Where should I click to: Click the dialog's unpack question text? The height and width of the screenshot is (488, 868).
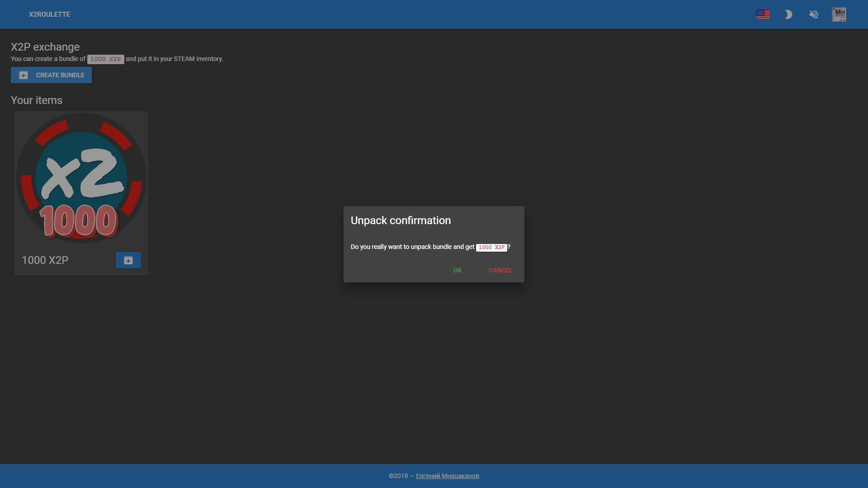pyautogui.click(x=412, y=247)
